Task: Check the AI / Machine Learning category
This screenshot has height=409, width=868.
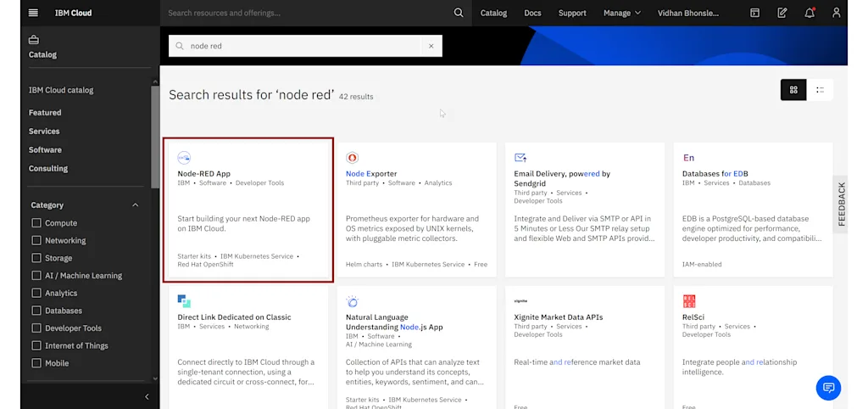Action: click(36, 276)
